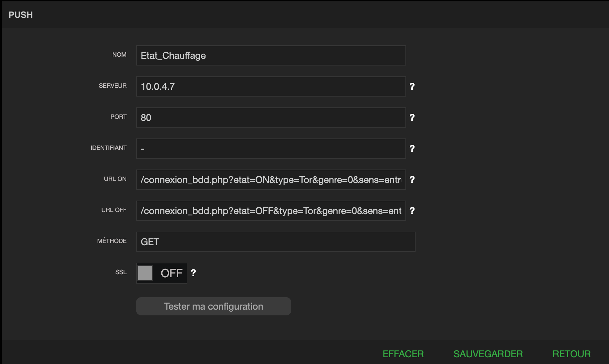The height and width of the screenshot is (364, 609).
Task: Edit the URL OFF input field
Action: tap(270, 211)
